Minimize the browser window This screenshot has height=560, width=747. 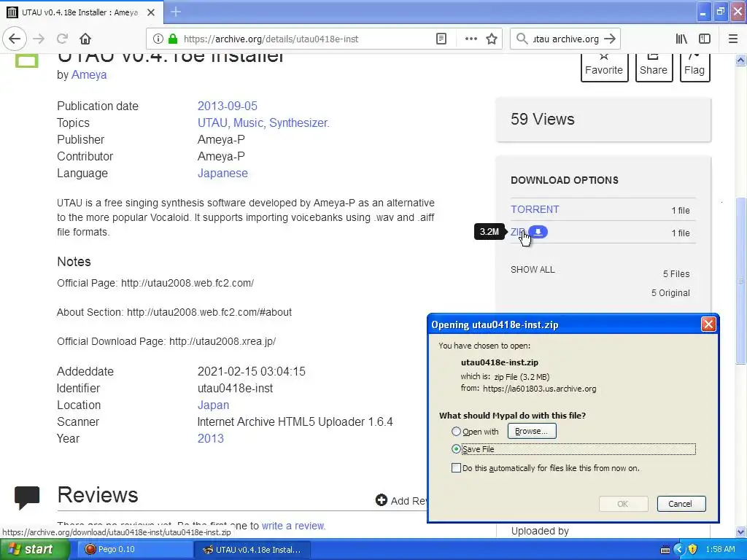[x=703, y=12]
